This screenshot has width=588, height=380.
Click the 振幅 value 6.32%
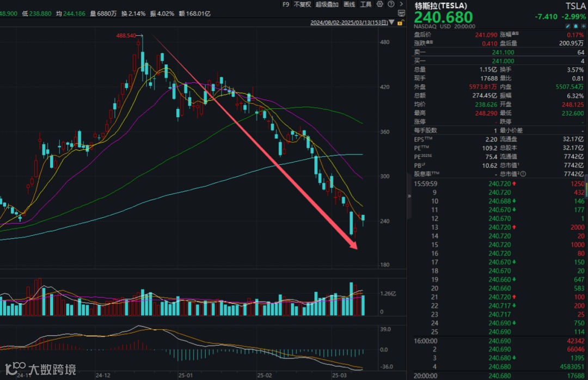pyautogui.click(x=575, y=96)
